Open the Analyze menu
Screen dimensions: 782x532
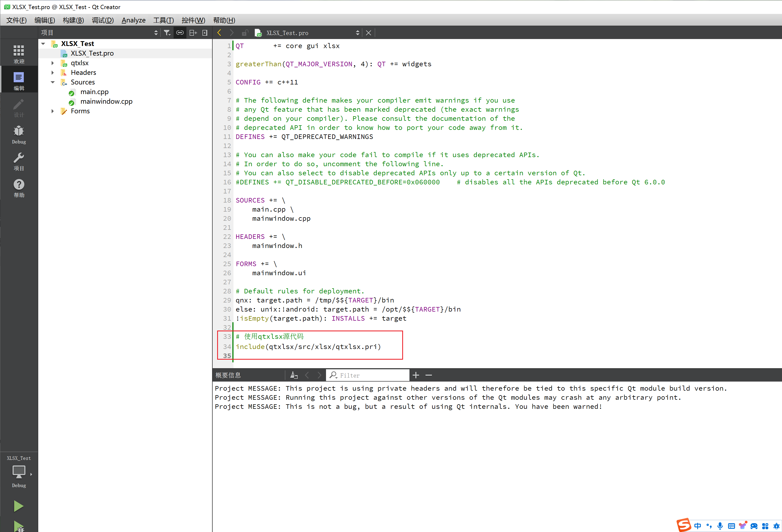pyautogui.click(x=133, y=20)
